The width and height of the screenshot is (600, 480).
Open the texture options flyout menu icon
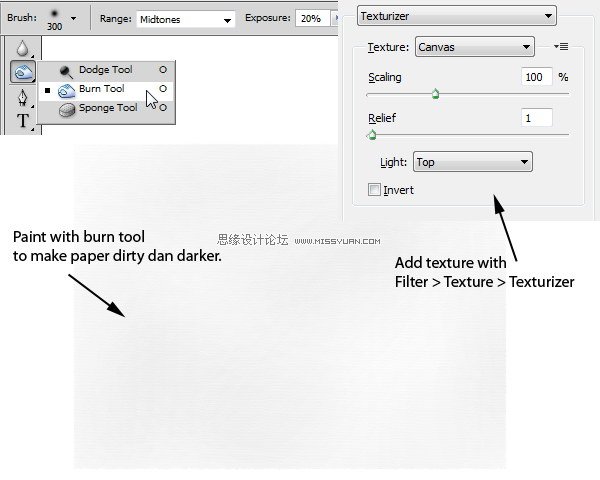561,47
